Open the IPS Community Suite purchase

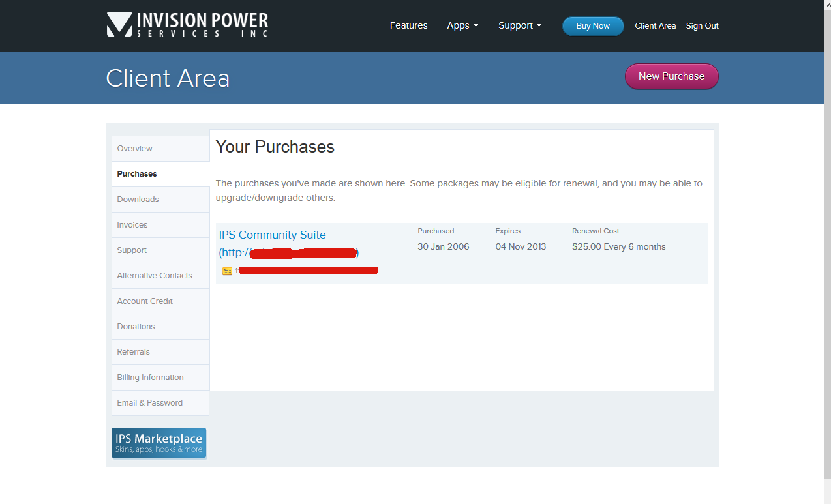pos(273,235)
